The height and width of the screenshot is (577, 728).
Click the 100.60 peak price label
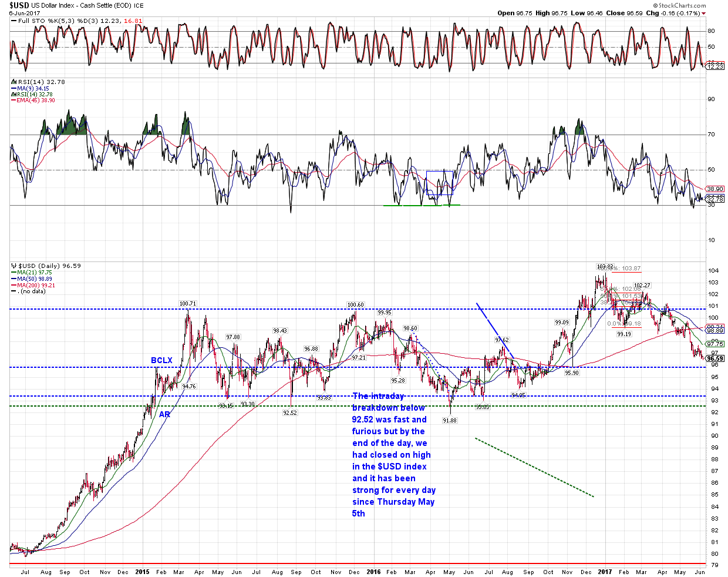(x=355, y=305)
